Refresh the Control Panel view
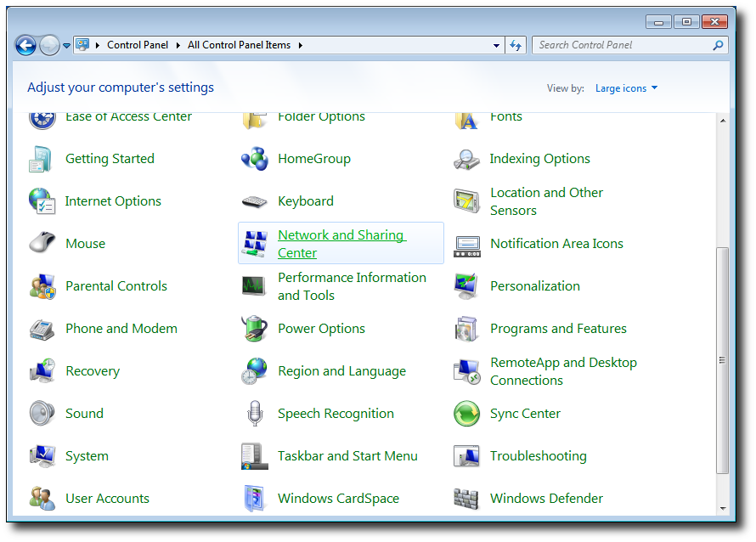The image size is (756, 542). [516, 45]
